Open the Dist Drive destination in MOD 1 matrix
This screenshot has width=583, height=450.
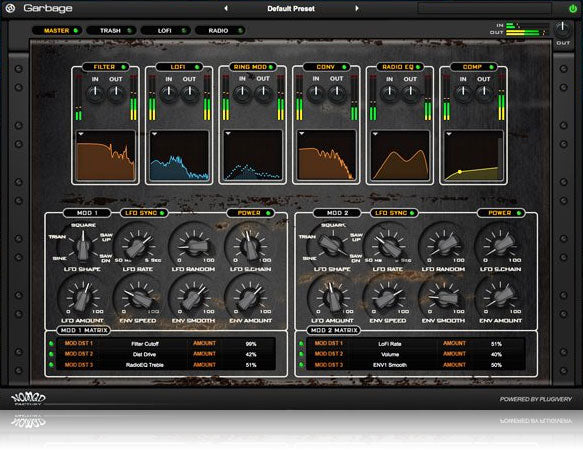[144, 354]
